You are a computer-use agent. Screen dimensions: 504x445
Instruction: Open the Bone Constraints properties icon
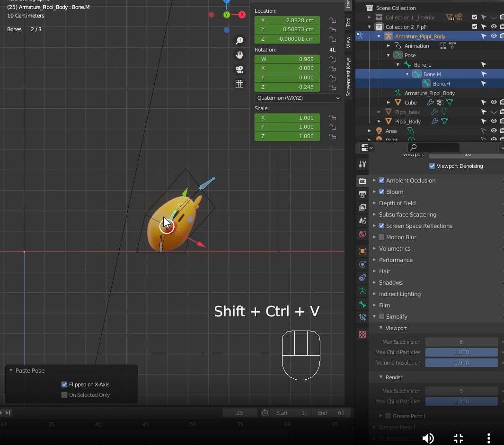point(362,317)
